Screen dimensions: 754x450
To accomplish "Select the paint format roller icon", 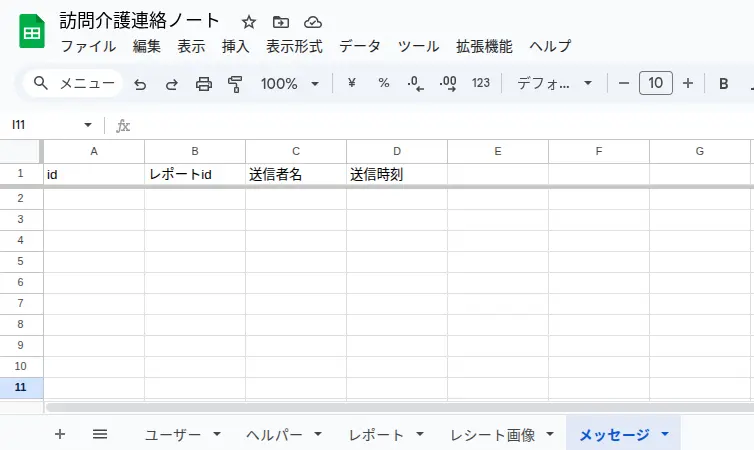I will (x=235, y=84).
